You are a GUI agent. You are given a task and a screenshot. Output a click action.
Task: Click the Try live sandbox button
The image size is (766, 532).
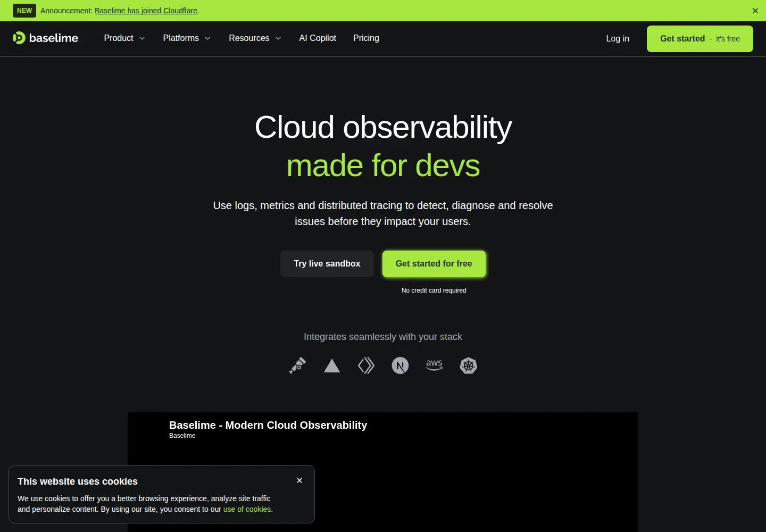pos(327,264)
